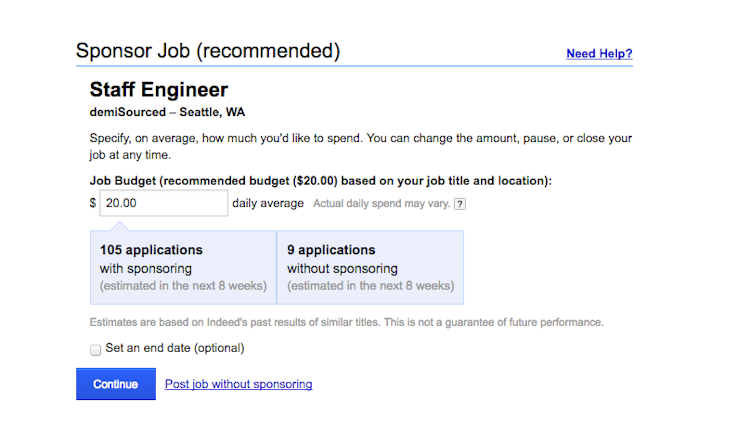
Task: Select the 9 applications without sponsoring box
Action: click(x=370, y=267)
